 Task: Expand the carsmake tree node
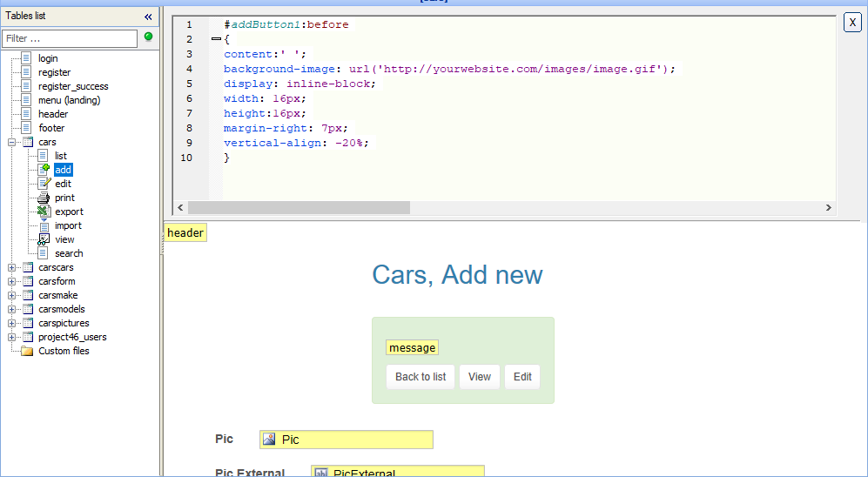coord(11,295)
